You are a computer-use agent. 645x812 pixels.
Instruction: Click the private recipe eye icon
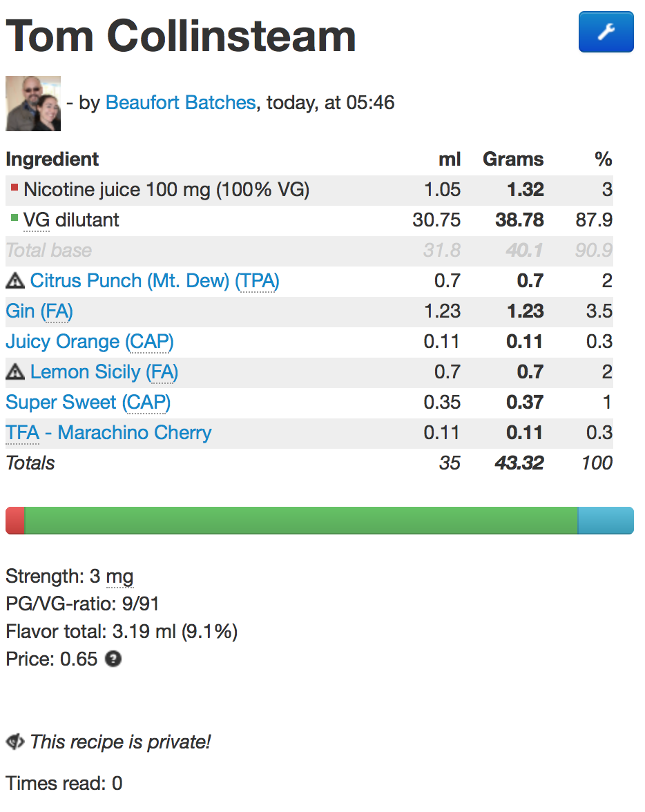tap(15, 742)
